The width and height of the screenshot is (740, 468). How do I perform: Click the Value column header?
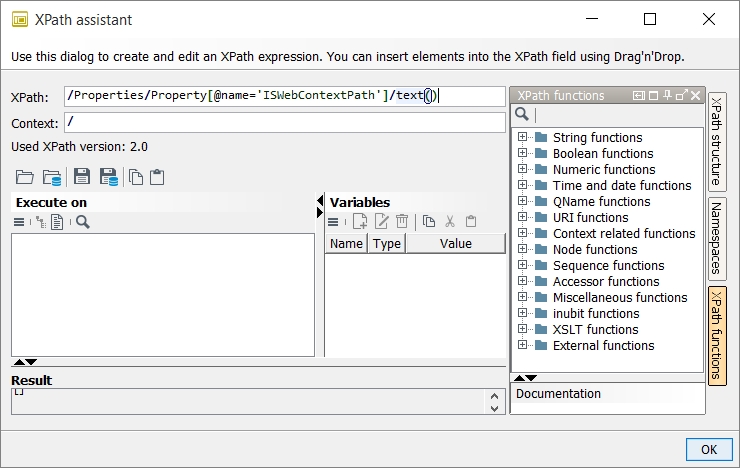(x=455, y=243)
